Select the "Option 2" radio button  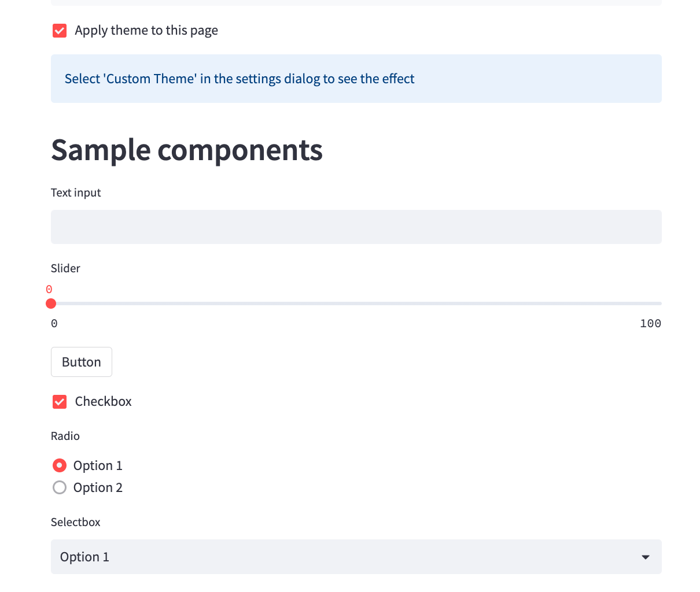[x=60, y=488]
